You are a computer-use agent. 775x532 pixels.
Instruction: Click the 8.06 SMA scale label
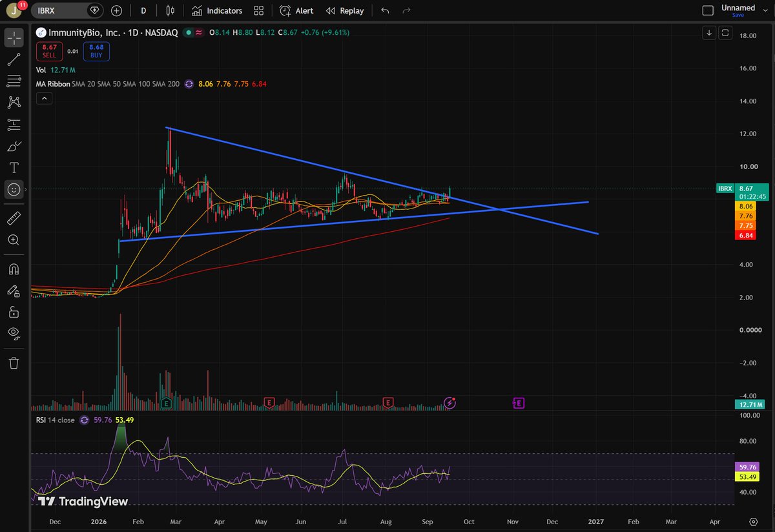click(x=745, y=205)
